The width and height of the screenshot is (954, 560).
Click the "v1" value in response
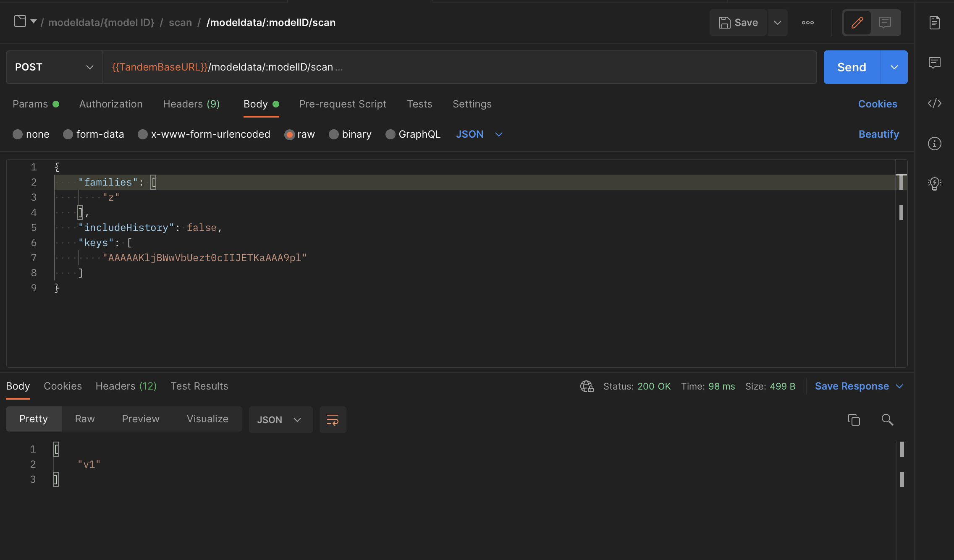[89, 464]
